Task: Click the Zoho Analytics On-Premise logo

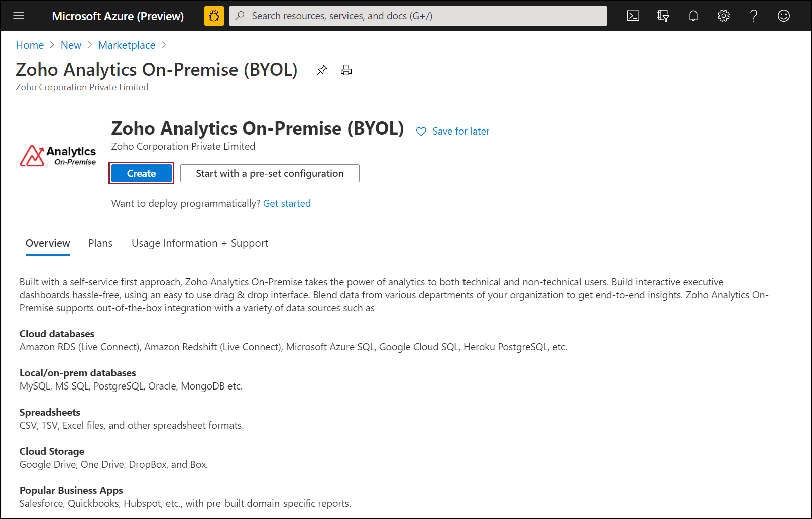Action: tap(58, 156)
